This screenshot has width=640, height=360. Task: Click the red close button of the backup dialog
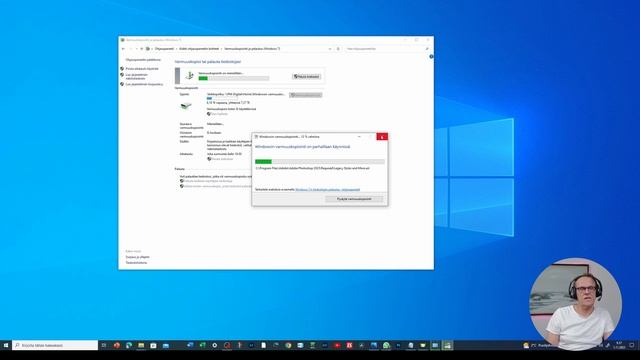coord(382,137)
